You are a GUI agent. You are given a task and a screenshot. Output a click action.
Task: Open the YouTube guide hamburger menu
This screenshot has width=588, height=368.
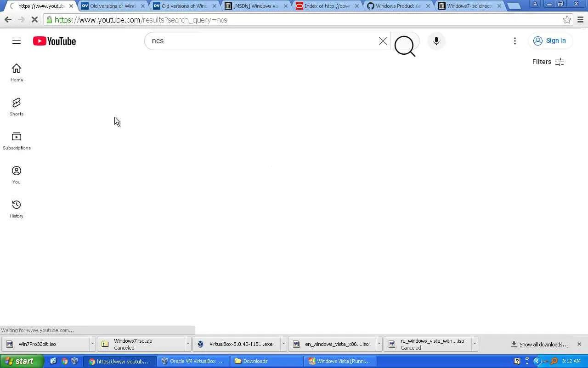(x=17, y=41)
